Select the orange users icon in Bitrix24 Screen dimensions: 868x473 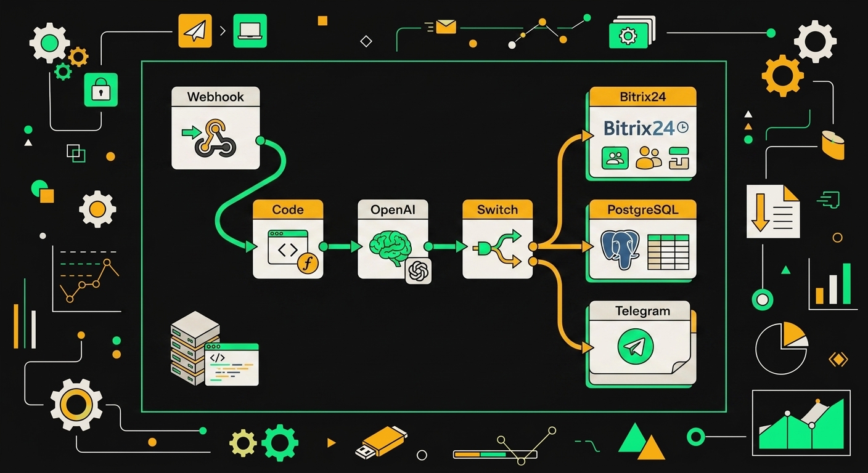point(648,158)
